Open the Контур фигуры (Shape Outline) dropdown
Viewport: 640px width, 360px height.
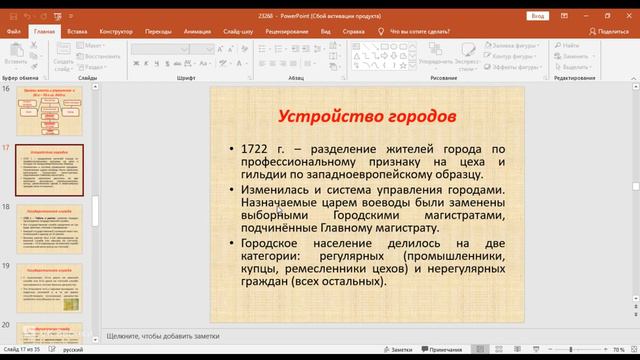(510, 56)
